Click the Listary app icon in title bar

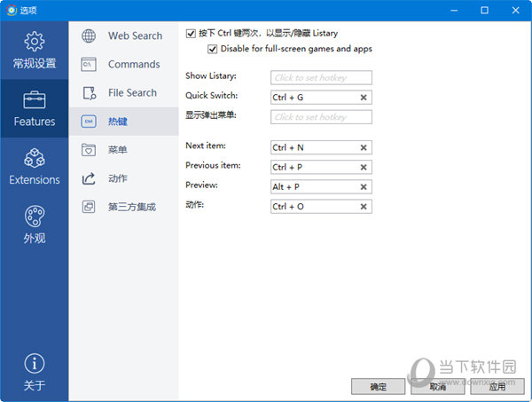point(12,10)
